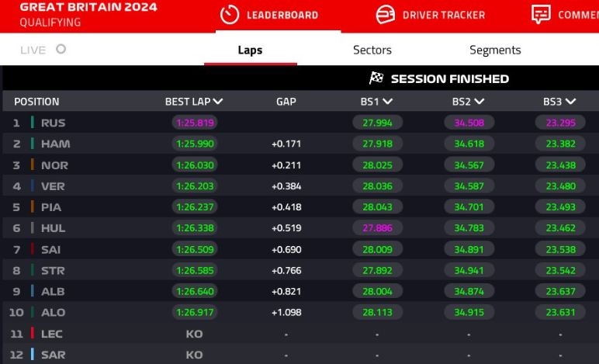The height and width of the screenshot is (364, 599).
Task: Click the Driver Tracker car icon
Action: point(385,15)
